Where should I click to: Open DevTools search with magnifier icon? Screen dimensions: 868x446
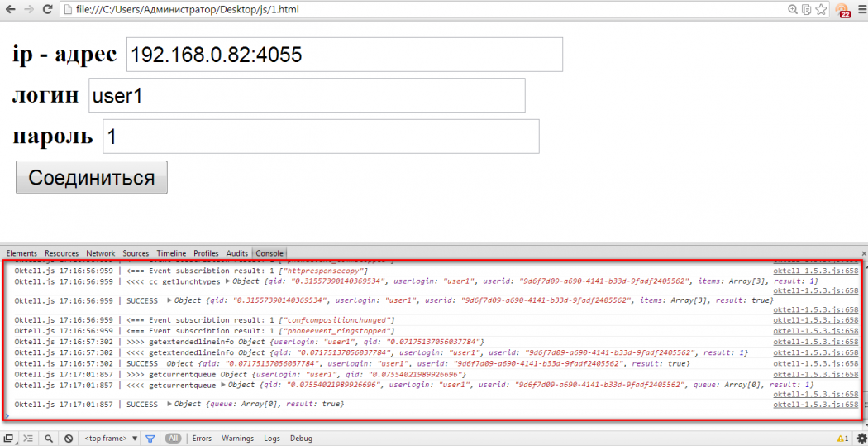tap(49, 439)
